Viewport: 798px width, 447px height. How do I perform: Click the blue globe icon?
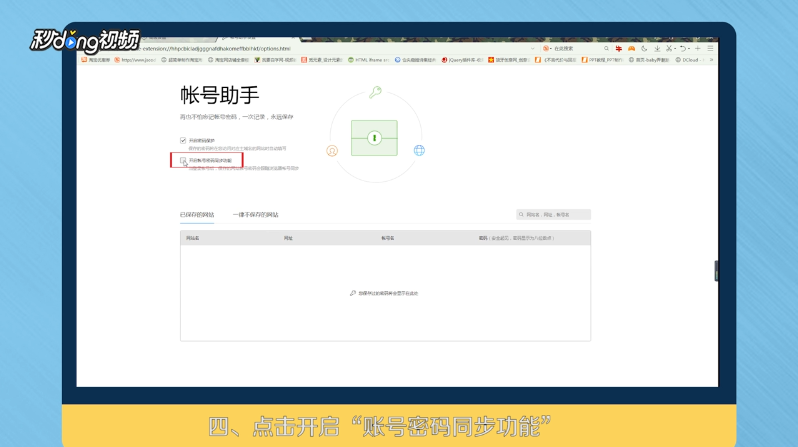[x=419, y=150]
